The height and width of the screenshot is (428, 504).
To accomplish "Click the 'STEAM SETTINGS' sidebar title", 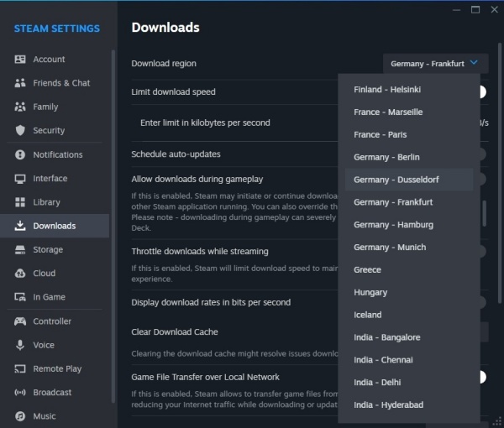I will (57, 29).
